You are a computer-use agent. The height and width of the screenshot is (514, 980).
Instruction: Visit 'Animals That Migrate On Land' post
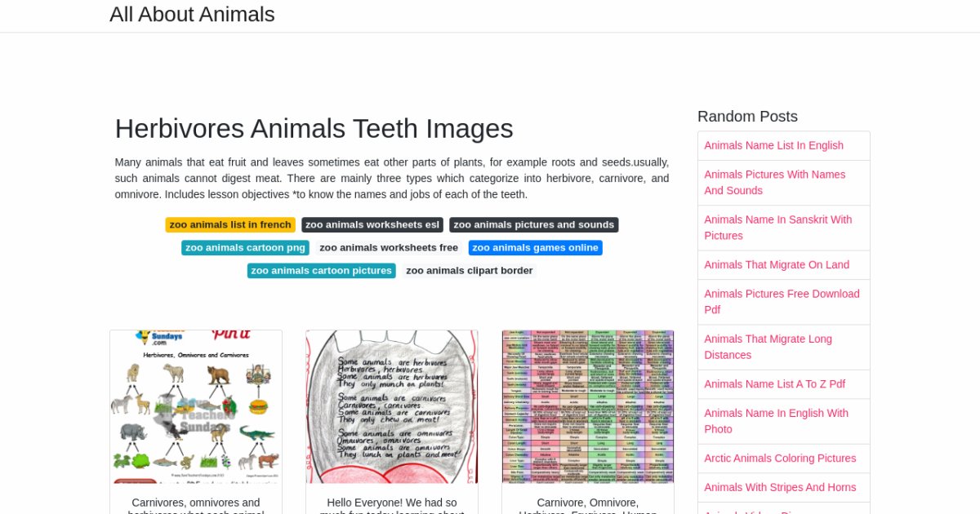click(x=777, y=265)
